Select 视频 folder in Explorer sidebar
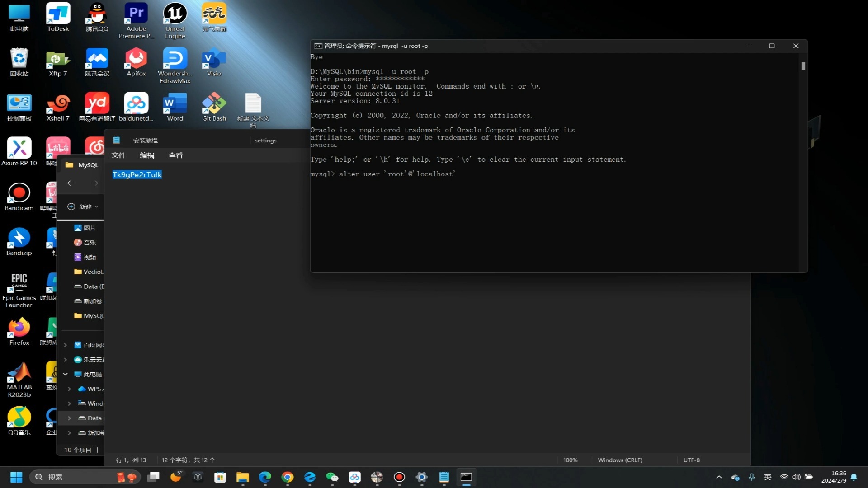Screen dimensions: 868x488 tap(85, 257)
